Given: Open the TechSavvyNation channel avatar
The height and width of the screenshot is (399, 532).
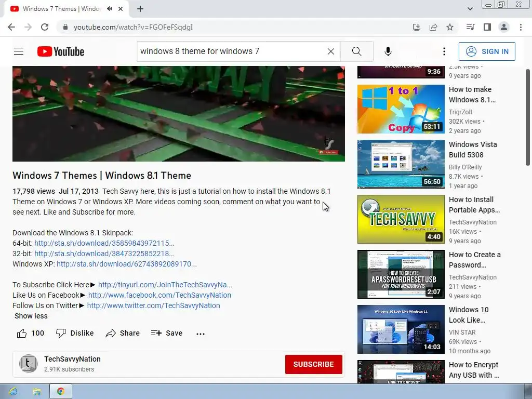Looking at the screenshot, I should pos(28,364).
